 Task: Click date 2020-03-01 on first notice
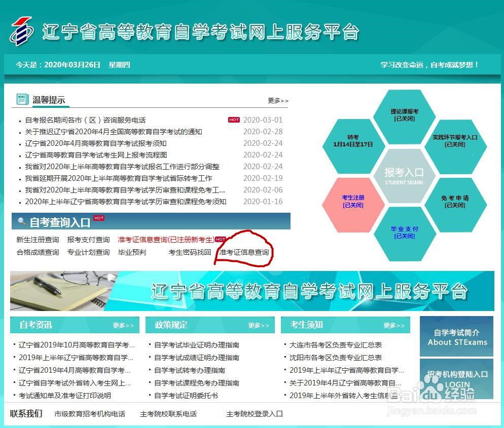tap(263, 120)
